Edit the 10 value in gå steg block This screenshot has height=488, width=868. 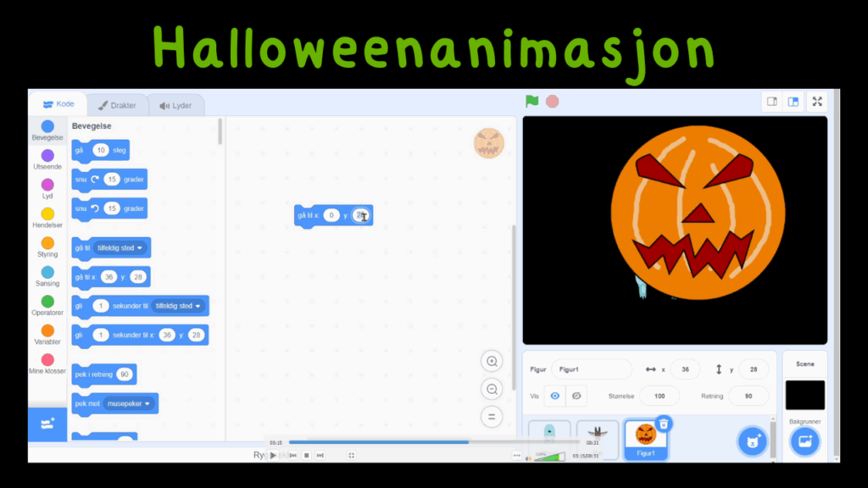pyautogui.click(x=101, y=150)
